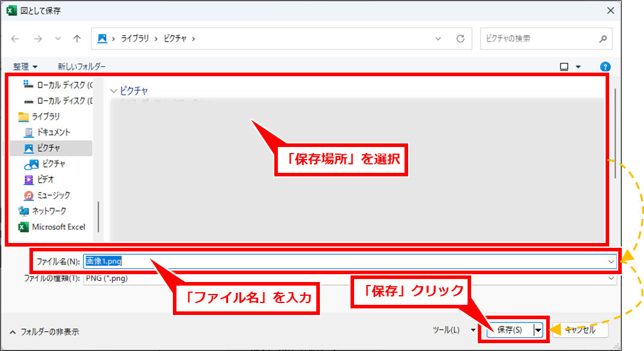
Task: Click the フォルダーの非表示 toggle
Action: 44,331
